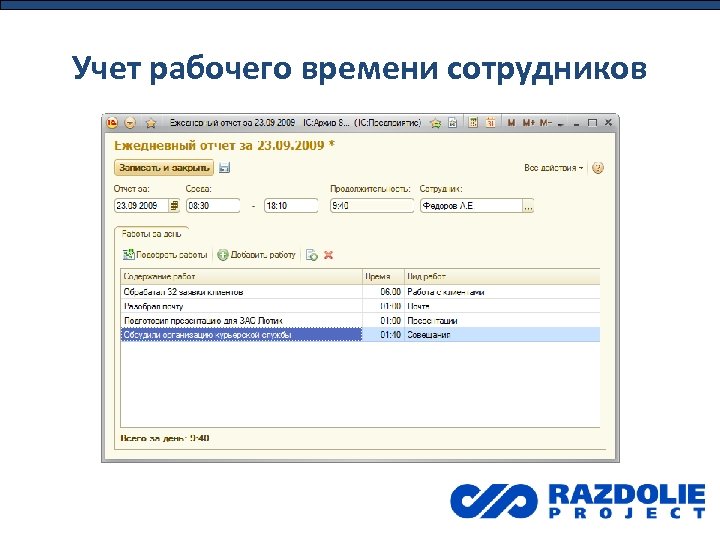720x540 pixels.
Task: Maximize the 1C report window
Action: pos(592,123)
